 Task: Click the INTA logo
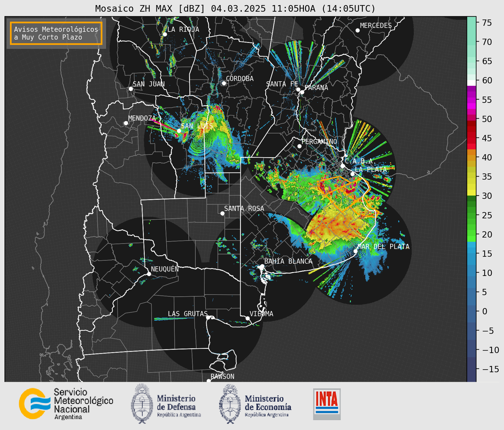coord(327,404)
